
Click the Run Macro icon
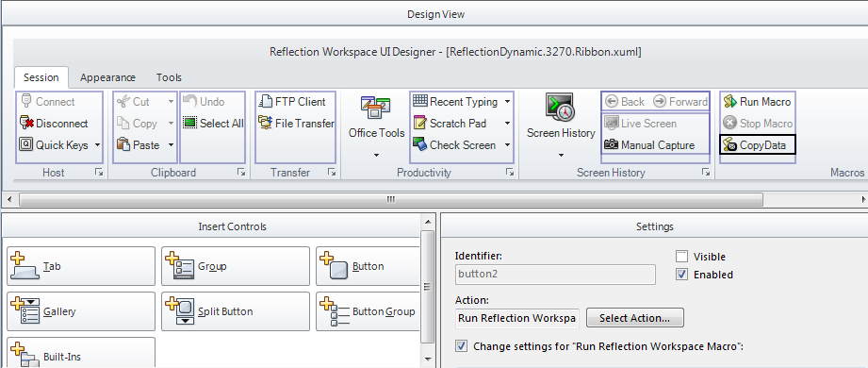[730, 101]
